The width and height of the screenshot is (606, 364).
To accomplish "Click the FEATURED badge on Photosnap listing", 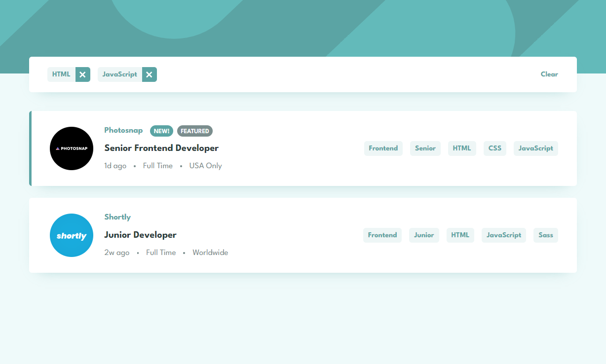I will [x=194, y=131].
